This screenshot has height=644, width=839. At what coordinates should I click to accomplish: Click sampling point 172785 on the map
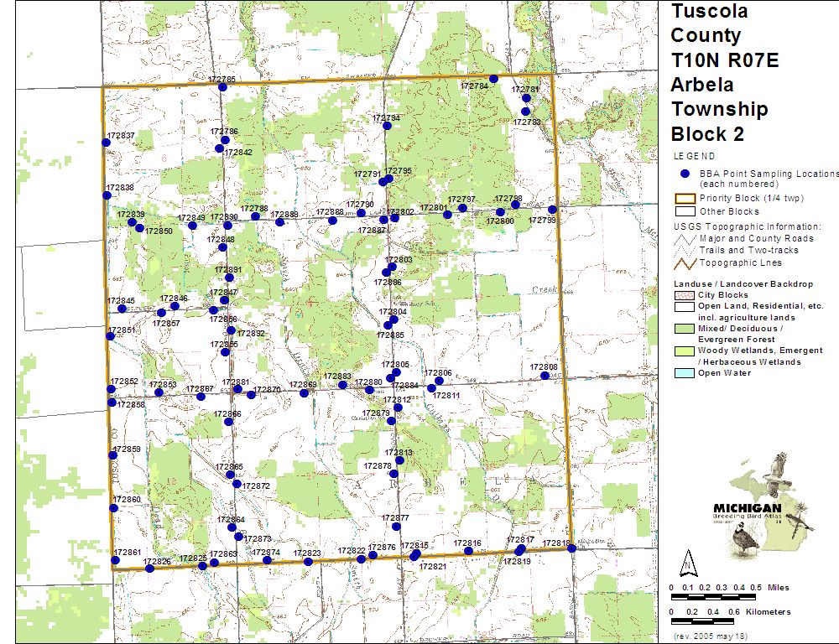[x=222, y=87]
